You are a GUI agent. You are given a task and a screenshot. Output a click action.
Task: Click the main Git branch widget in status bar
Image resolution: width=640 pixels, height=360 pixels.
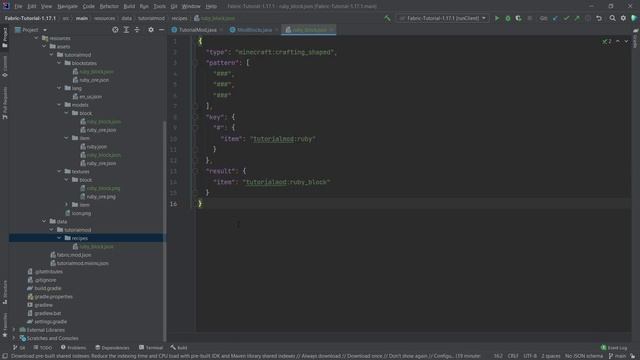point(618,356)
